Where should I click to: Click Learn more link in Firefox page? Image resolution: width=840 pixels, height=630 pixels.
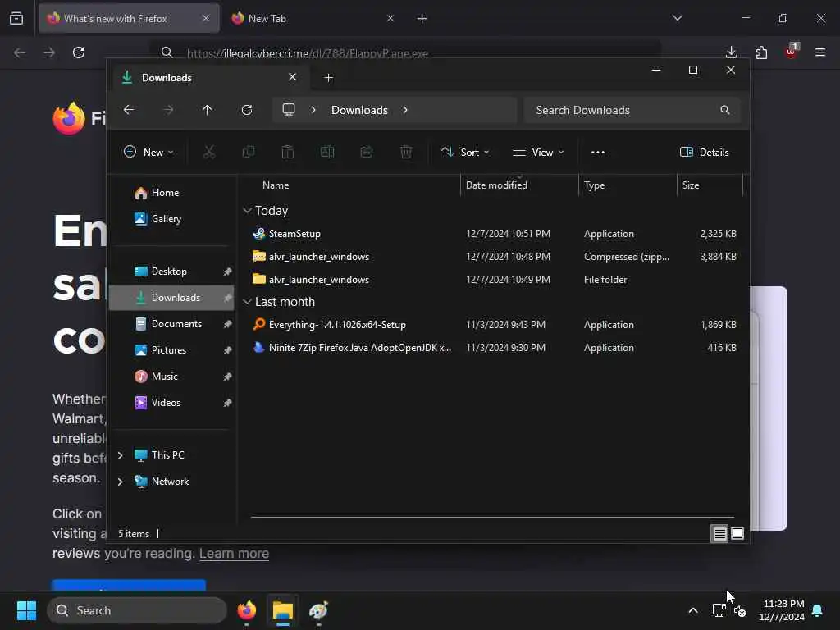coord(234,554)
